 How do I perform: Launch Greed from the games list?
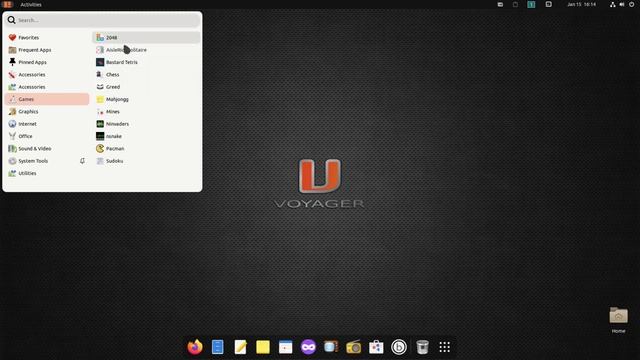point(146,87)
